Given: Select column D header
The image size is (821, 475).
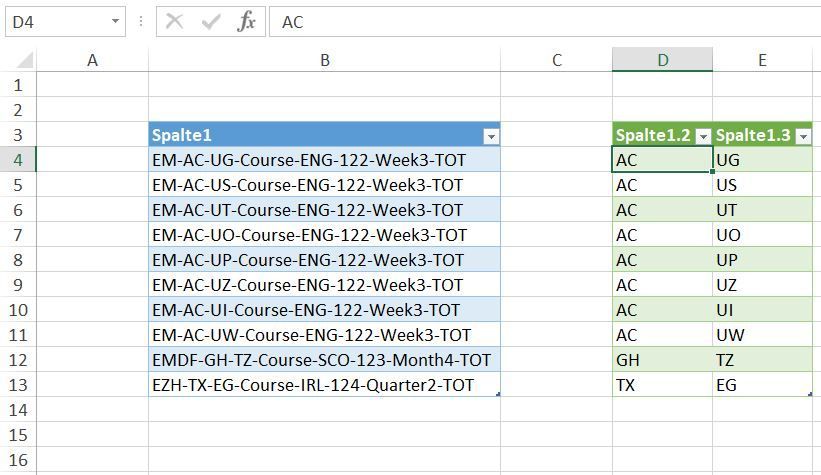Looking at the screenshot, I should (662, 60).
